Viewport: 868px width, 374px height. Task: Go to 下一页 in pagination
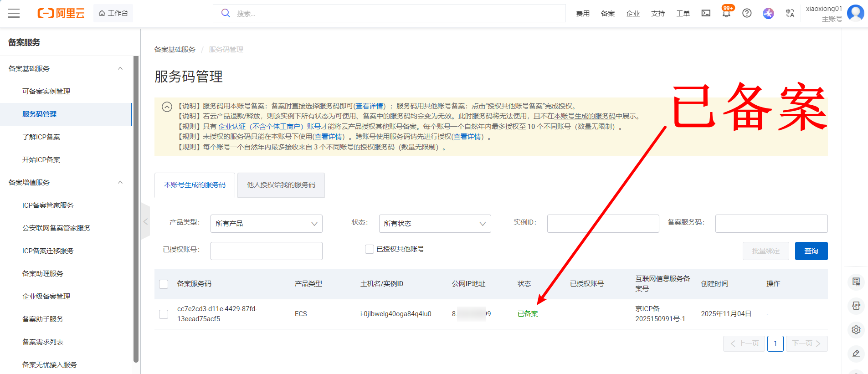[x=806, y=343]
